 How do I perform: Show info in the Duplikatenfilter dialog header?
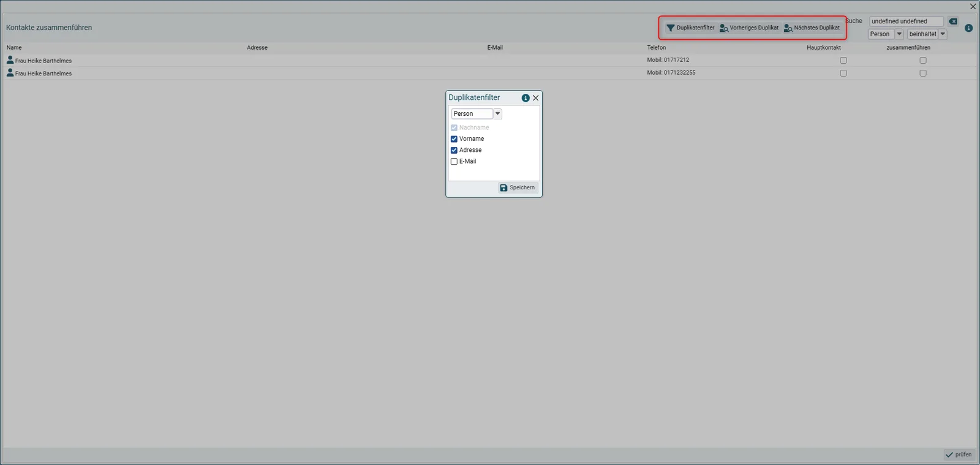pos(526,98)
